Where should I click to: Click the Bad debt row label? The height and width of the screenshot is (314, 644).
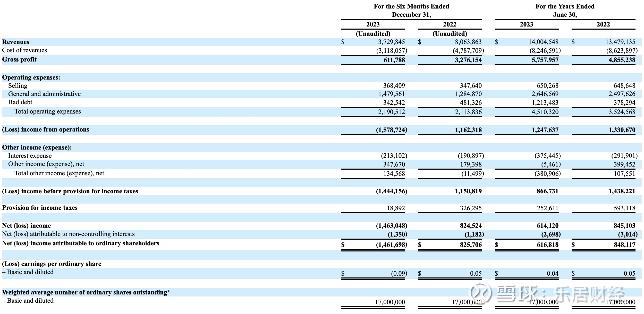(20, 102)
